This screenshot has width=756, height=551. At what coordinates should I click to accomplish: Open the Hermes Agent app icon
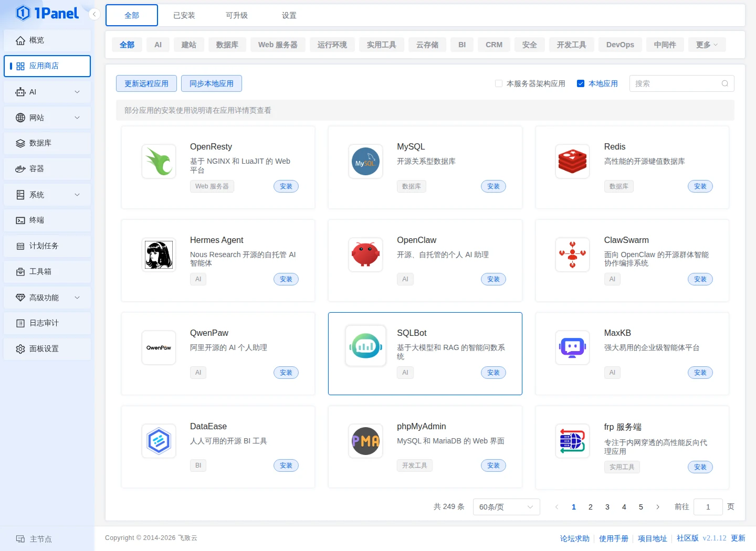pyautogui.click(x=159, y=255)
